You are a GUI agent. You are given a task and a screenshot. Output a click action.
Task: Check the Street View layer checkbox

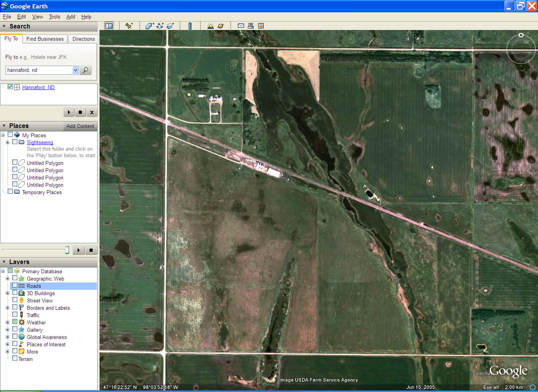point(15,300)
